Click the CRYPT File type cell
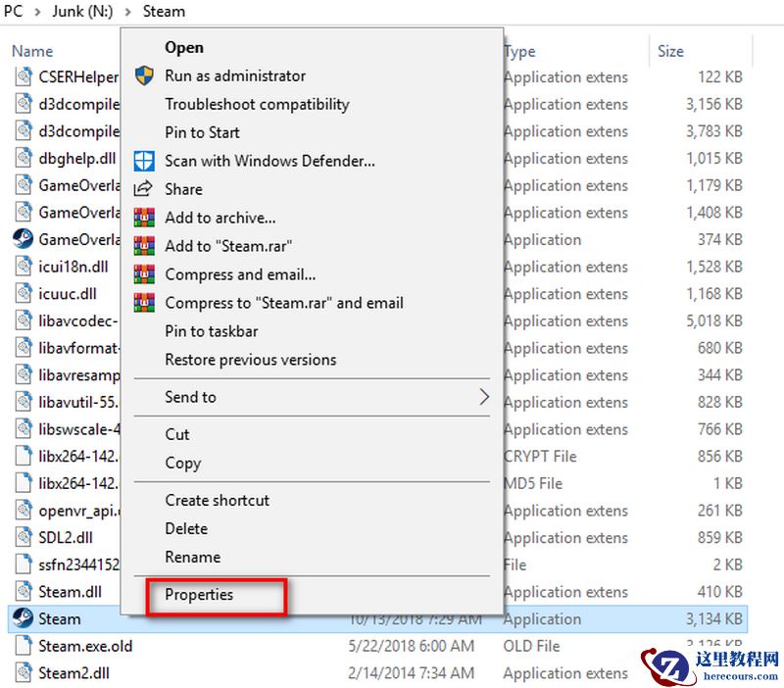 pyautogui.click(x=540, y=457)
